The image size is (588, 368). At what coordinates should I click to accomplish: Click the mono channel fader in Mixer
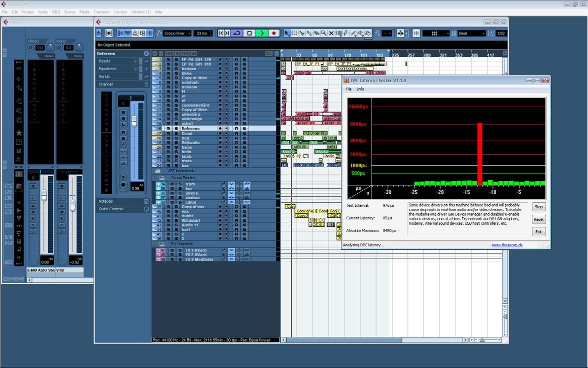(72, 205)
